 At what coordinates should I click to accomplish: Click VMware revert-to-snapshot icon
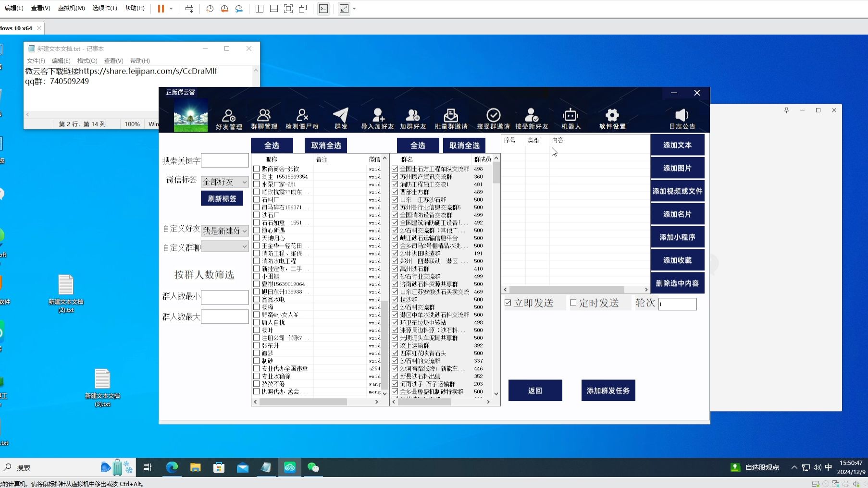coord(224,9)
